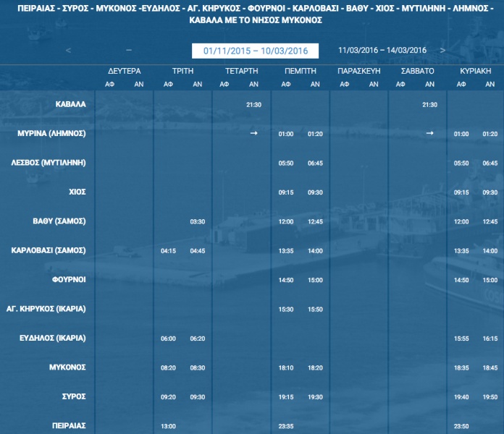Screen dimensions: 504x434
Task: Click Thursday 15:50 time at ΑΓ. ΚΗΡΥΚΟΣ
Action: click(x=315, y=309)
